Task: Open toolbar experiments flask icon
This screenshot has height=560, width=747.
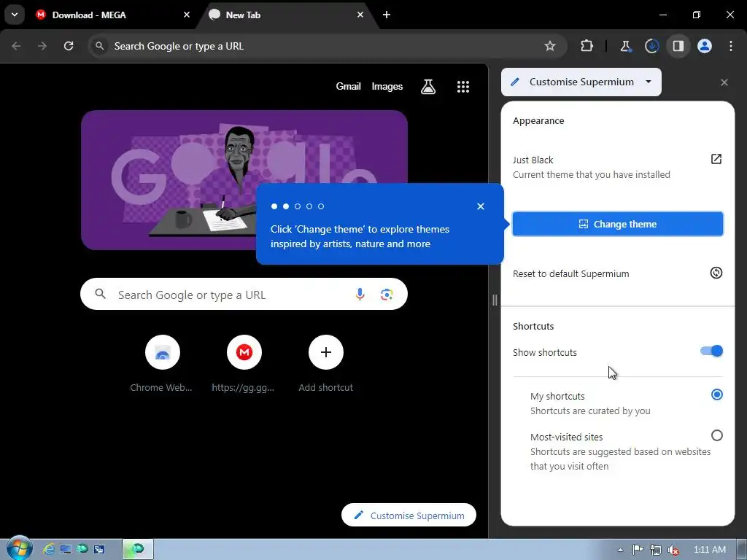Action: 625,46
